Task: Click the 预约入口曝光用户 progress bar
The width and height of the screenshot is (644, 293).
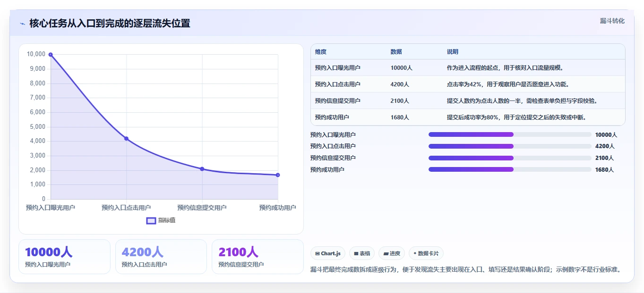Action: 510,134
